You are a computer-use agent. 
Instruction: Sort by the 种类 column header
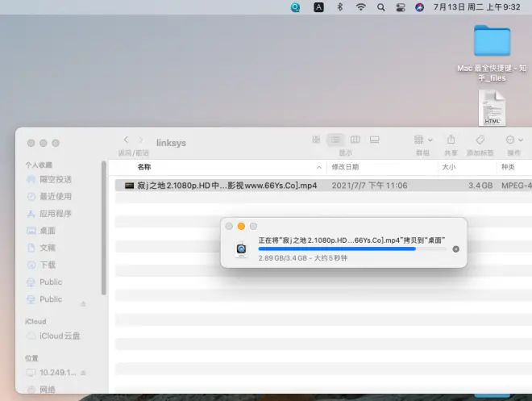[508, 167]
